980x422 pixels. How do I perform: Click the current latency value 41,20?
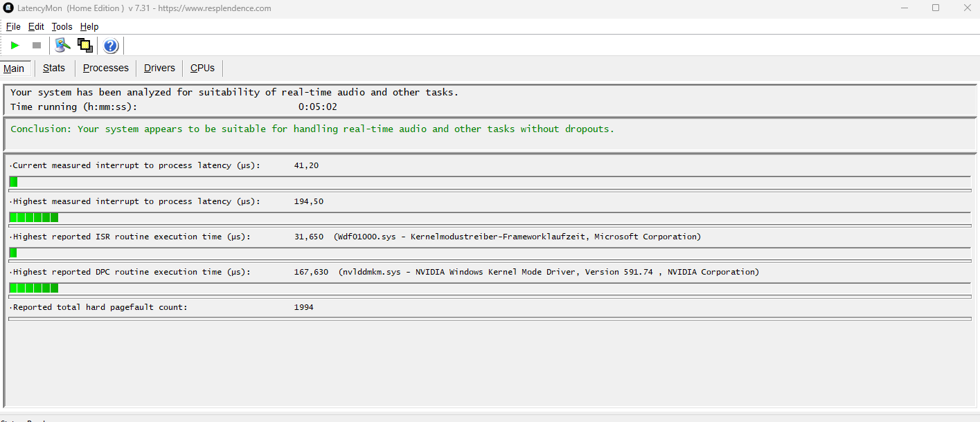(306, 165)
